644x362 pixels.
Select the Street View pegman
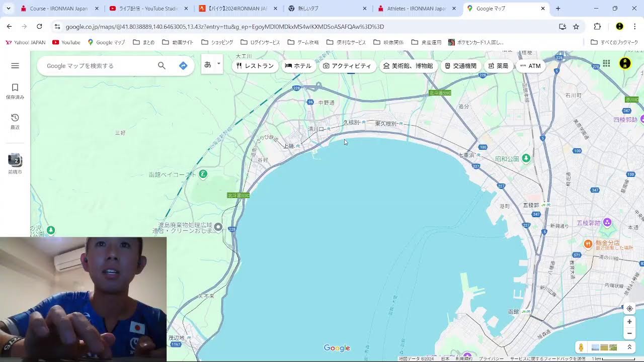pyautogui.click(x=582, y=347)
